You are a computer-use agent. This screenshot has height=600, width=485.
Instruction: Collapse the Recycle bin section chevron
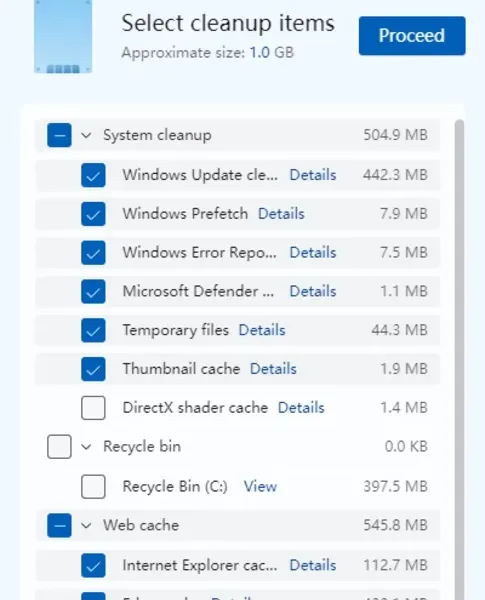click(x=87, y=447)
